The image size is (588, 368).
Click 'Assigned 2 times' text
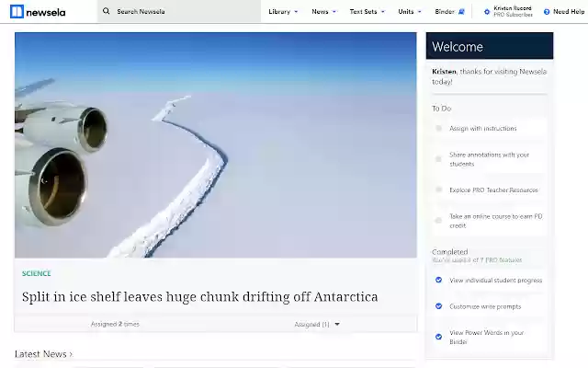[x=115, y=324]
